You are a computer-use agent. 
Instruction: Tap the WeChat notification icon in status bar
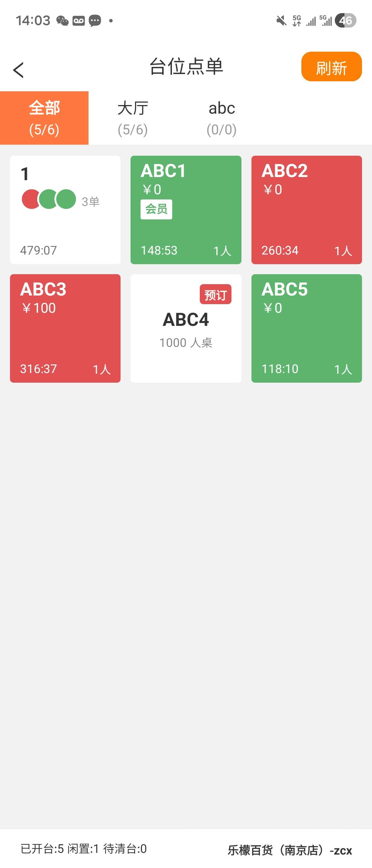[62, 21]
